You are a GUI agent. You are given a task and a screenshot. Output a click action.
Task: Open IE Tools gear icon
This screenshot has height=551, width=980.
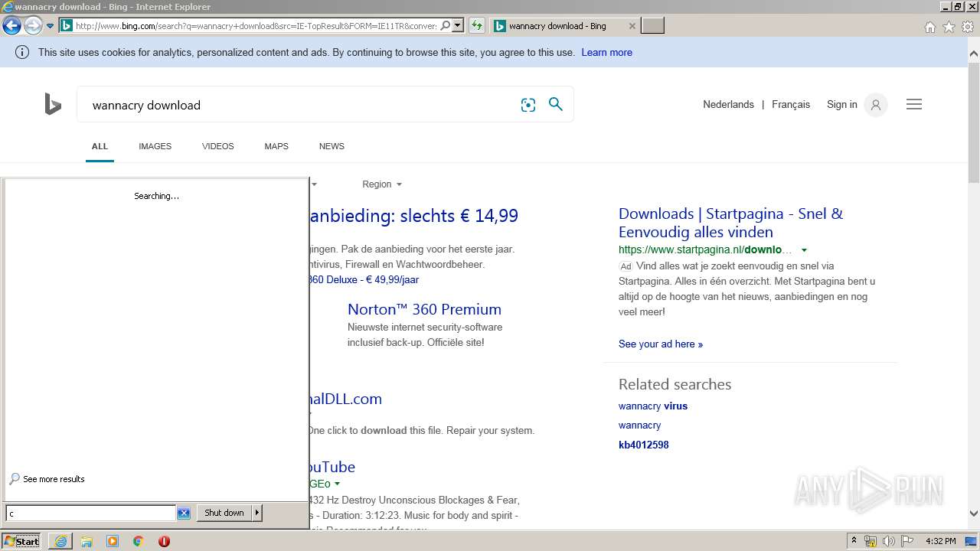pyautogui.click(x=968, y=27)
